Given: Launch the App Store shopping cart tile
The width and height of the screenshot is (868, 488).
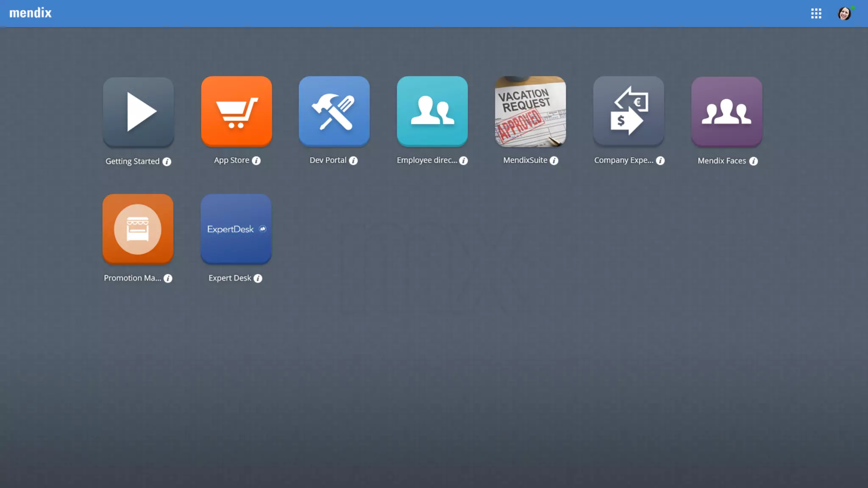Looking at the screenshot, I should point(236,111).
